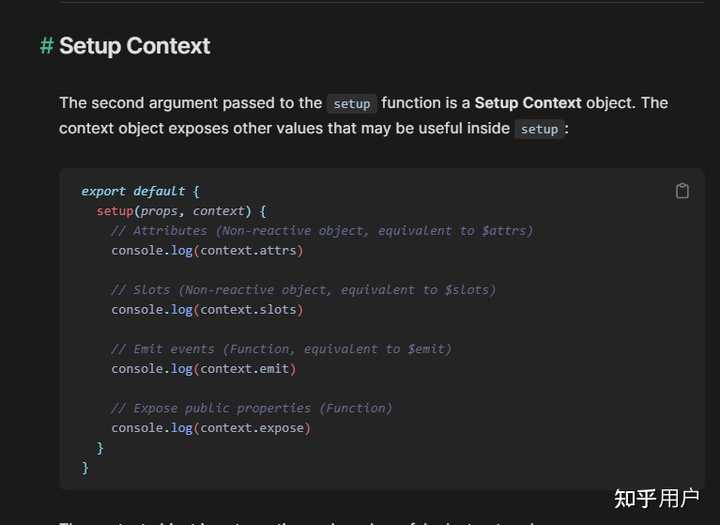Click the 知乎用户 watermark text
Viewport: 720px width, 525px height.
point(656,498)
